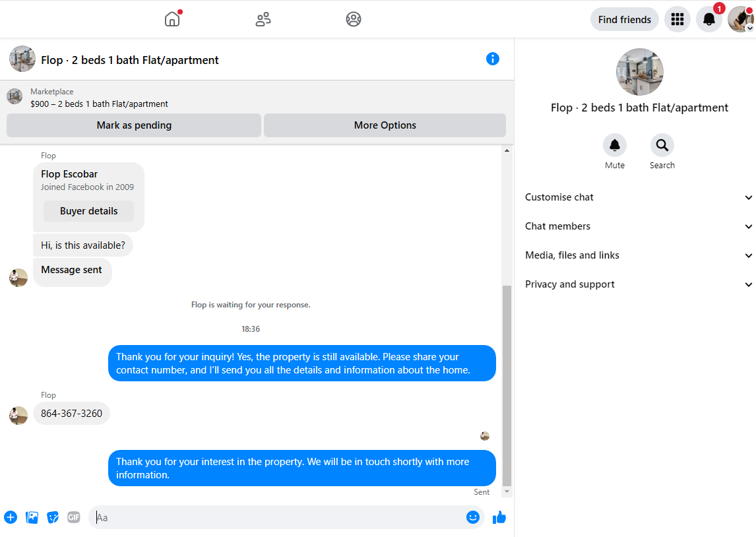This screenshot has width=756, height=537.
Task: Send a thumbs-up like
Action: tap(499, 517)
